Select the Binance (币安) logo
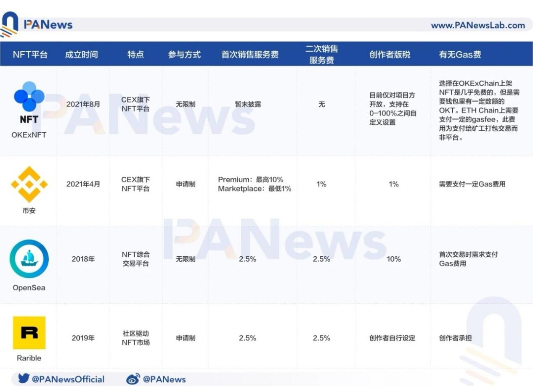533x392 pixels. click(29, 183)
